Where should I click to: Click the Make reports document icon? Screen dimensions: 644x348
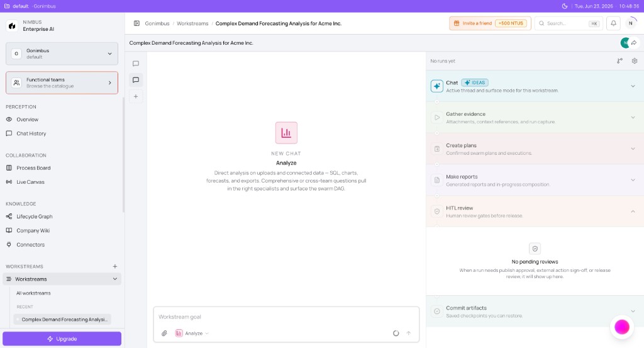(437, 180)
